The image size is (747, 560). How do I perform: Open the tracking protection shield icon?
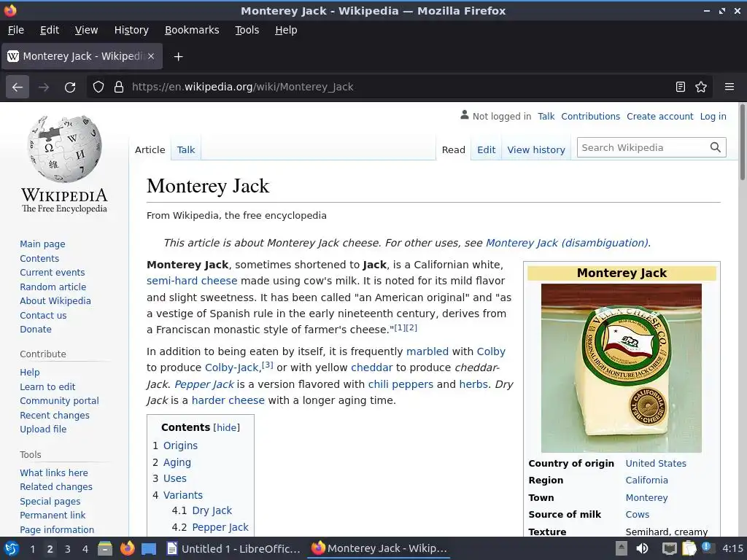point(98,87)
